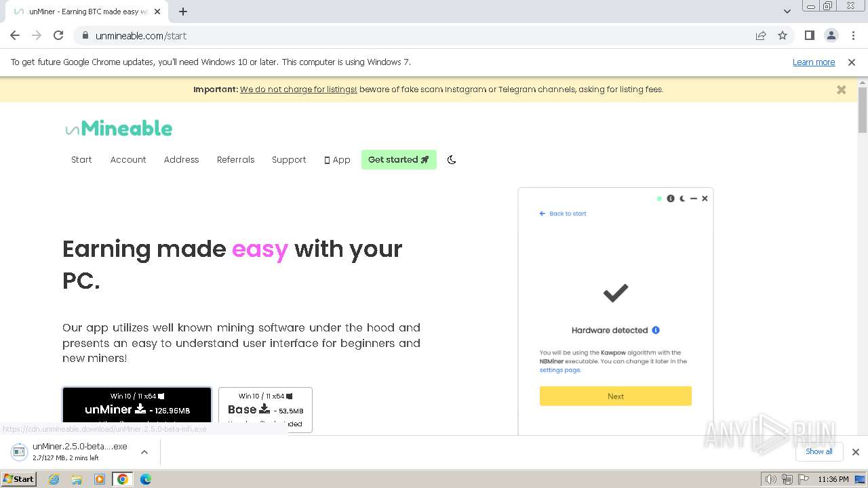Dismiss the Chrome update infobar

[x=852, y=62]
